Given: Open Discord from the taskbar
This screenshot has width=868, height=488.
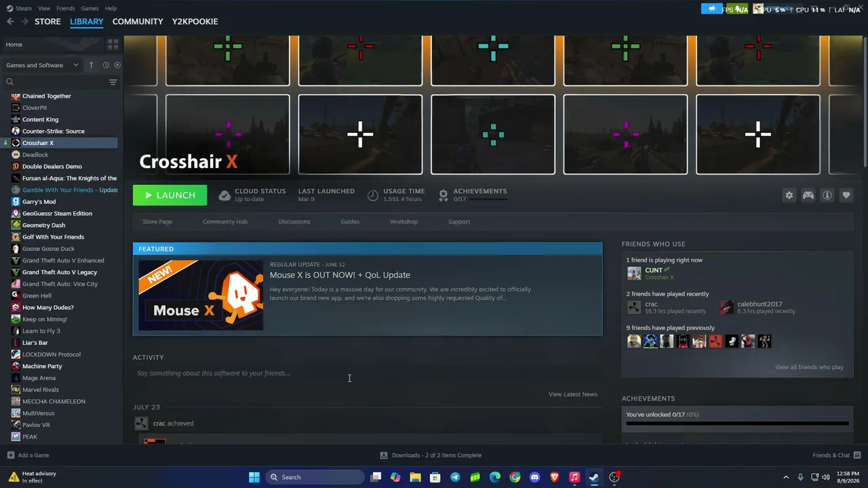Looking at the screenshot, I should (x=535, y=477).
